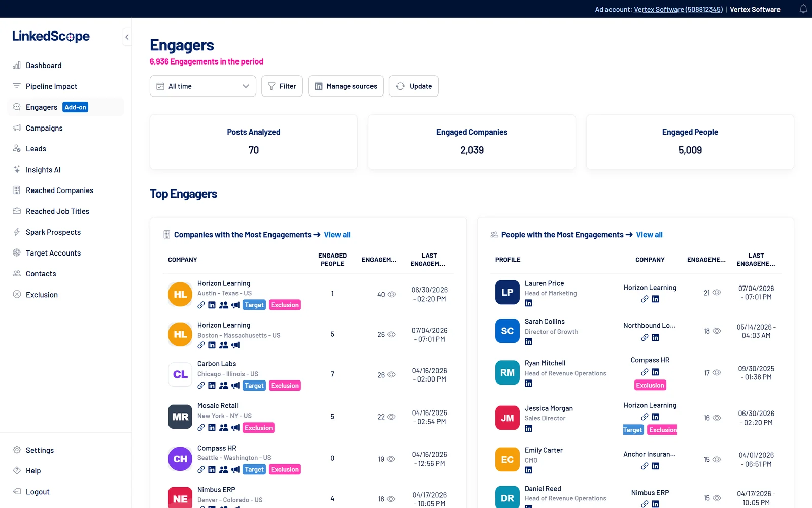Open Settings via the gear icon
Screen dimensions: 812x508
[17, 450]
